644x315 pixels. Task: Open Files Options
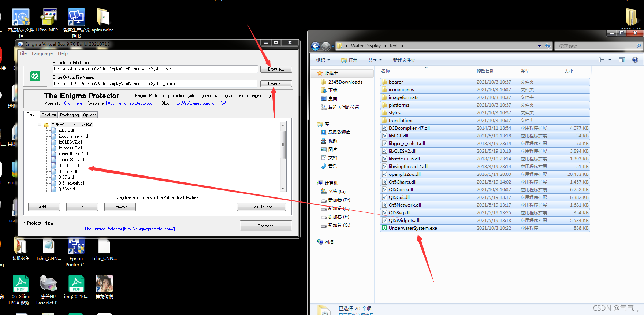[x=261, y=207]
